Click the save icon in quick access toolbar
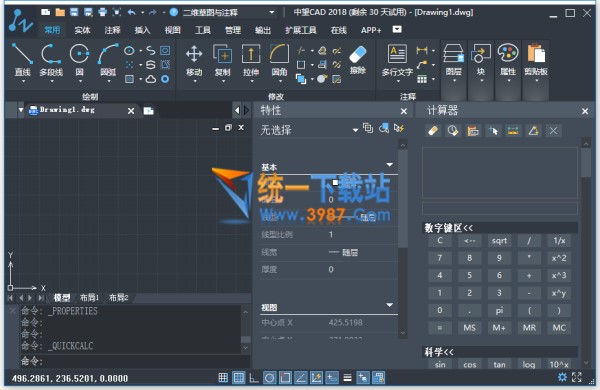Screen dimensions: 600x390 click(x=74, y=12)
